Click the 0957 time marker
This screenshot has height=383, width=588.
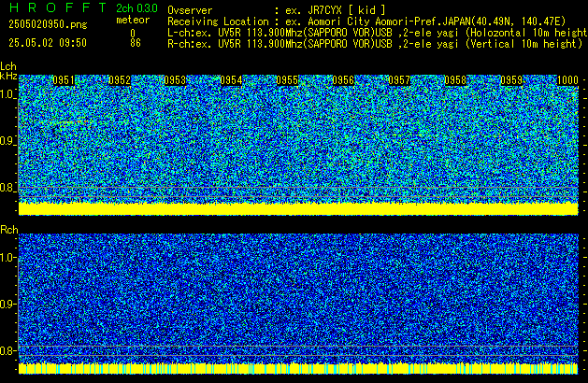(x=399, y=79)
